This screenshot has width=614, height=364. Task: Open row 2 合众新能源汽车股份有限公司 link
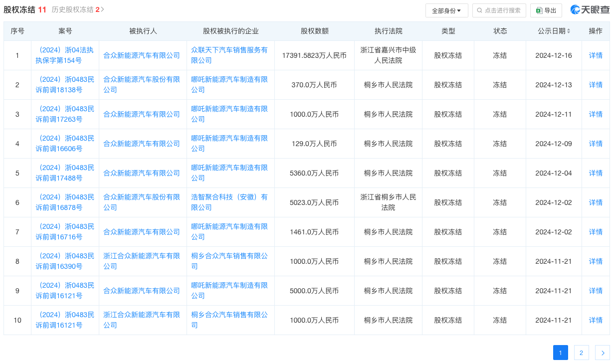coord(142,85)
